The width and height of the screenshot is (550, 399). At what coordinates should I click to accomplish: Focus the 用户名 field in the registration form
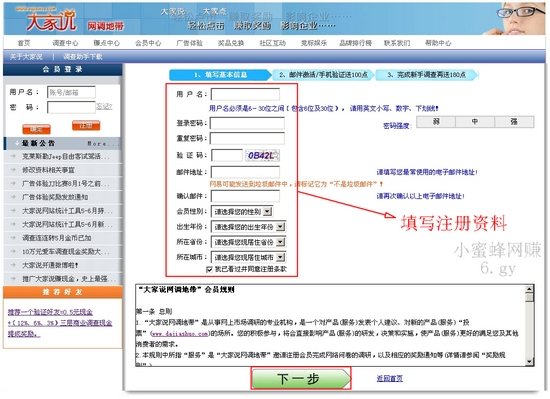click(x=245, y=94)
